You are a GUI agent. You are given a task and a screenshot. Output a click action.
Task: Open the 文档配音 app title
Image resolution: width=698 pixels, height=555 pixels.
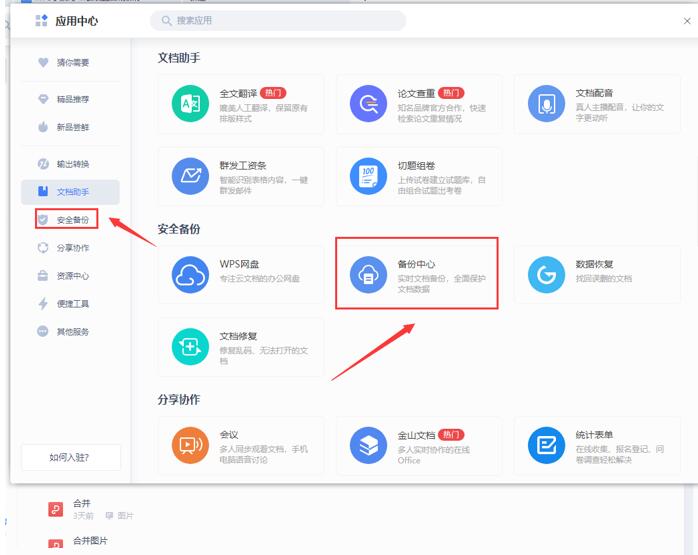point(594,93)
